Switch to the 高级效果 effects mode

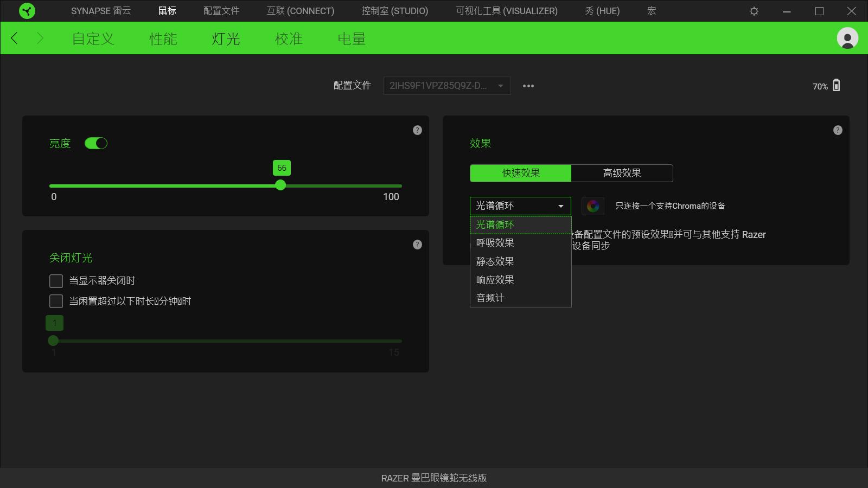tap(622, 173)
